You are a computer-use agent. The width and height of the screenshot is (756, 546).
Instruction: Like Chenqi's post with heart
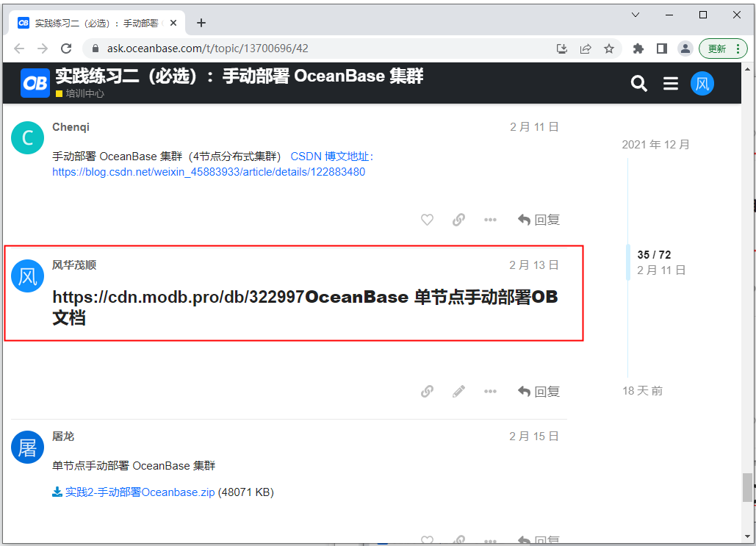pos(427,220)
